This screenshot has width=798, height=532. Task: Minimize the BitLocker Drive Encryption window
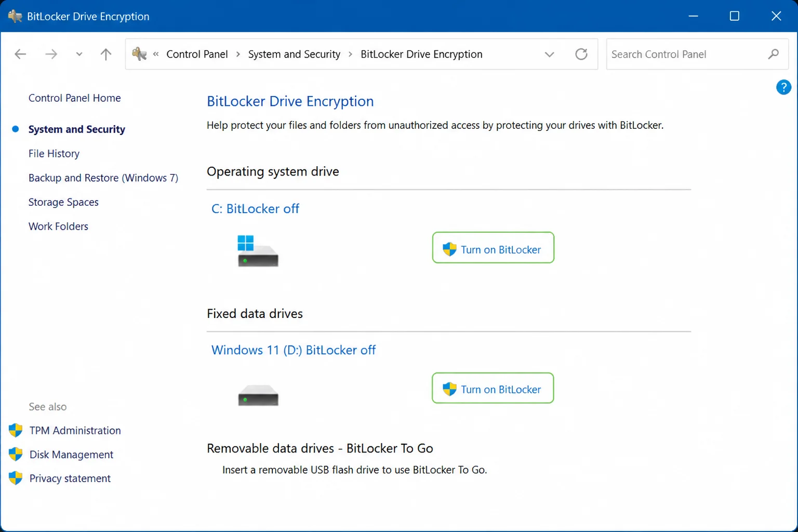(x=693, y=16)
